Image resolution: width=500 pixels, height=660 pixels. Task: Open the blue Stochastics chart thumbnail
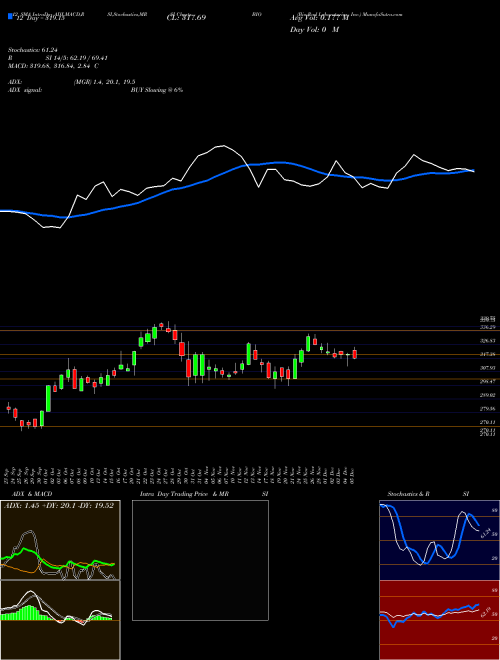(439, 540)
